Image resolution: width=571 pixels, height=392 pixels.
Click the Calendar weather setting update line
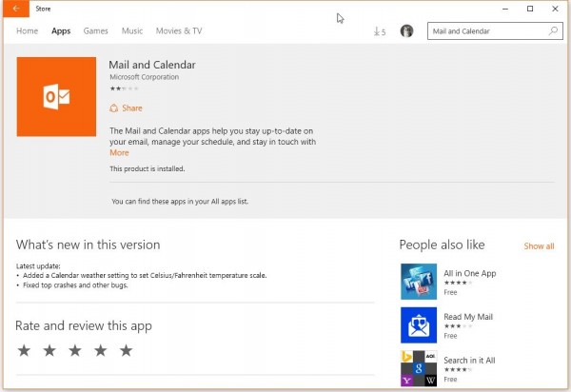(145, 276)
